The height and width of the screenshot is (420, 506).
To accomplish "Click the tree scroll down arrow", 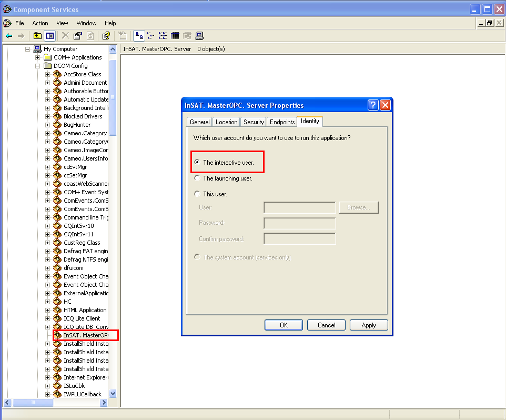I will pos(113,394).
